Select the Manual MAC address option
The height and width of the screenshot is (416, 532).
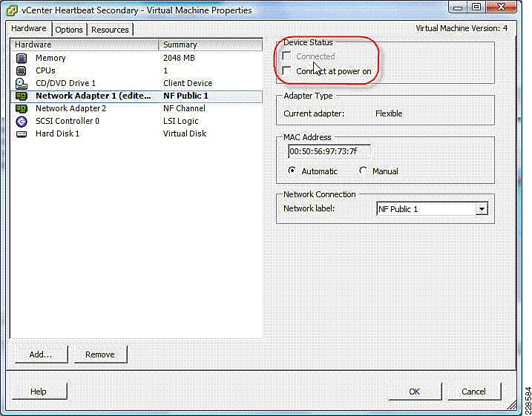(x=363, y=171)
